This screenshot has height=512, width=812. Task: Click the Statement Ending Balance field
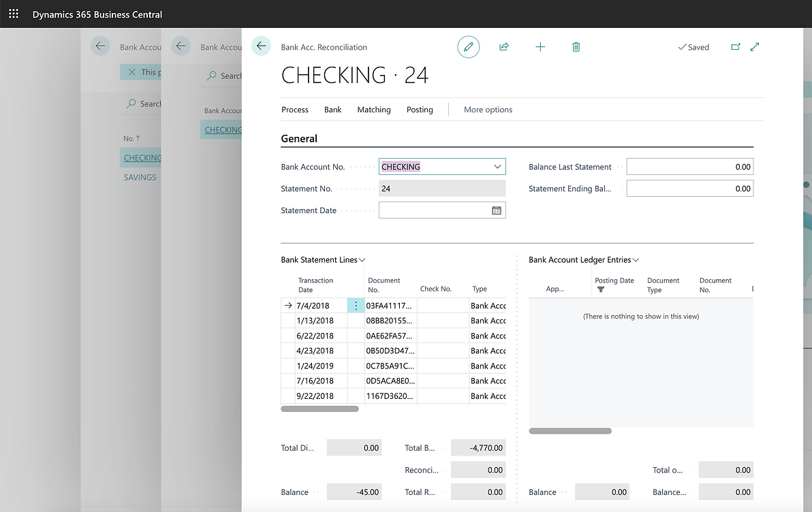(689, 189)
